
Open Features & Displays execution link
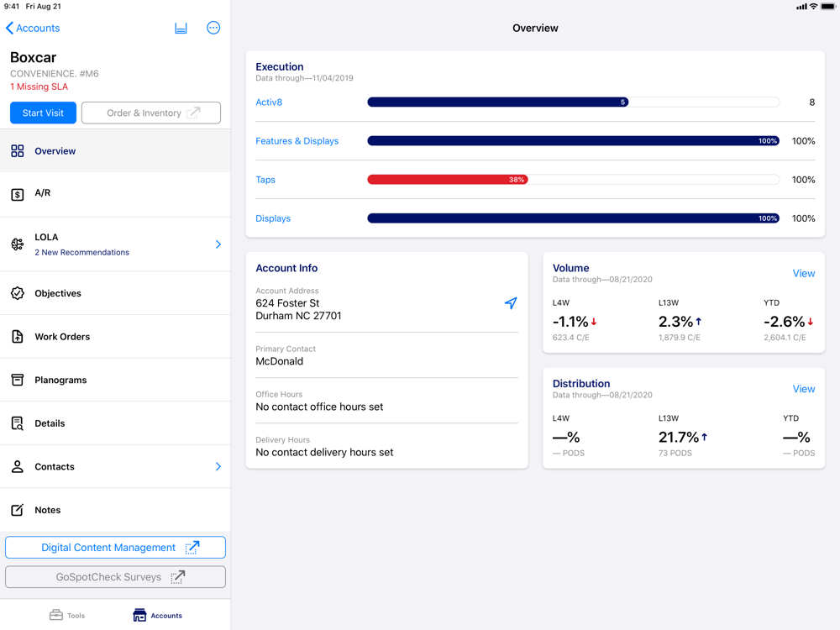click(297, 141)
